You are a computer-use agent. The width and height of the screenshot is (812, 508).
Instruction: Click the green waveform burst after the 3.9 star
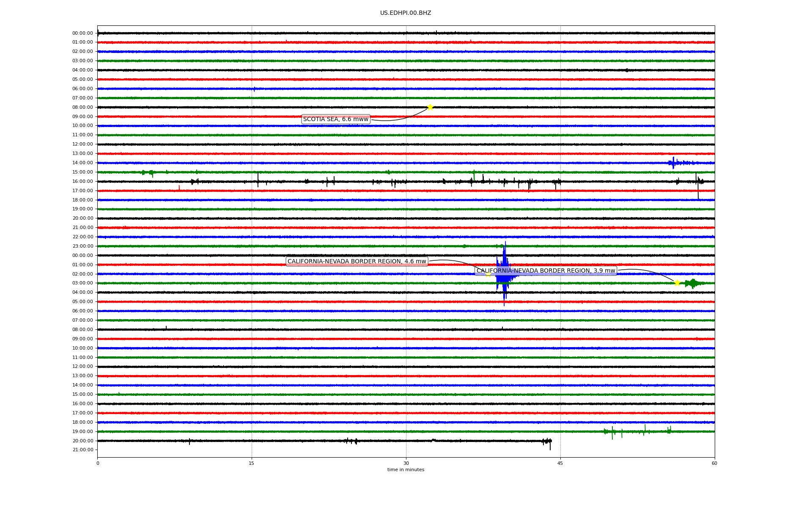pyautogui.click(x=693, y=283)
